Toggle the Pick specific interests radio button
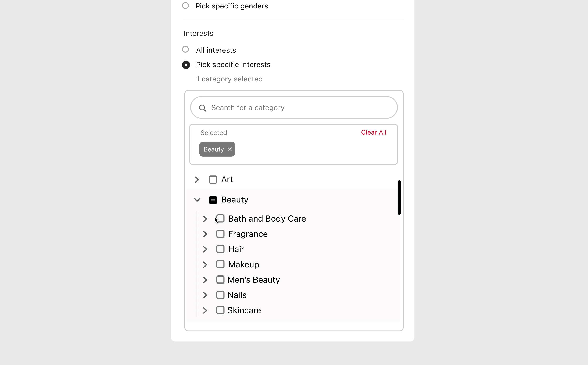Screen dimensions: 588x365 [x=186, y=64]
